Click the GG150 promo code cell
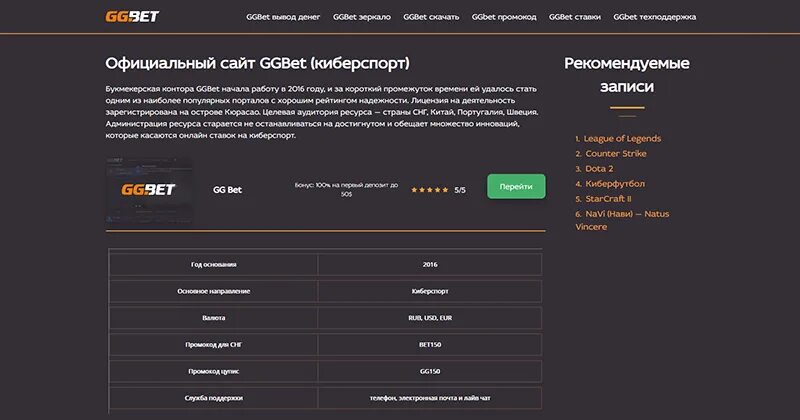 (430, 372)
